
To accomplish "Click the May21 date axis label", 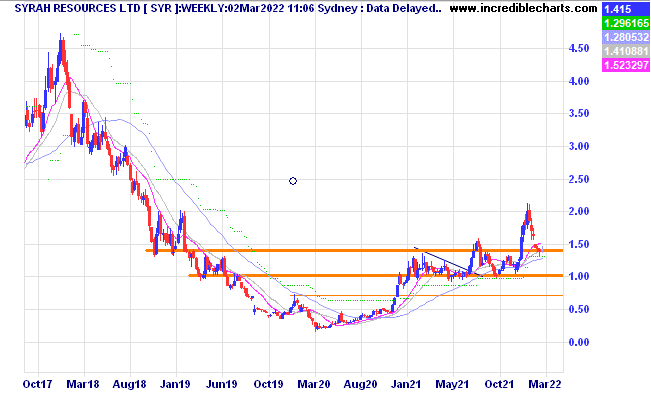I will point(452,384).
